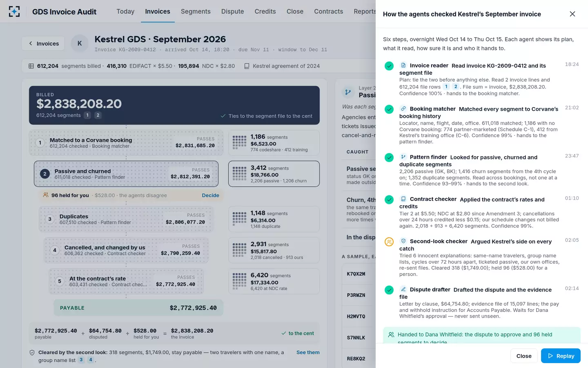
Task: Click the Replay button
Action: (561, 356)
